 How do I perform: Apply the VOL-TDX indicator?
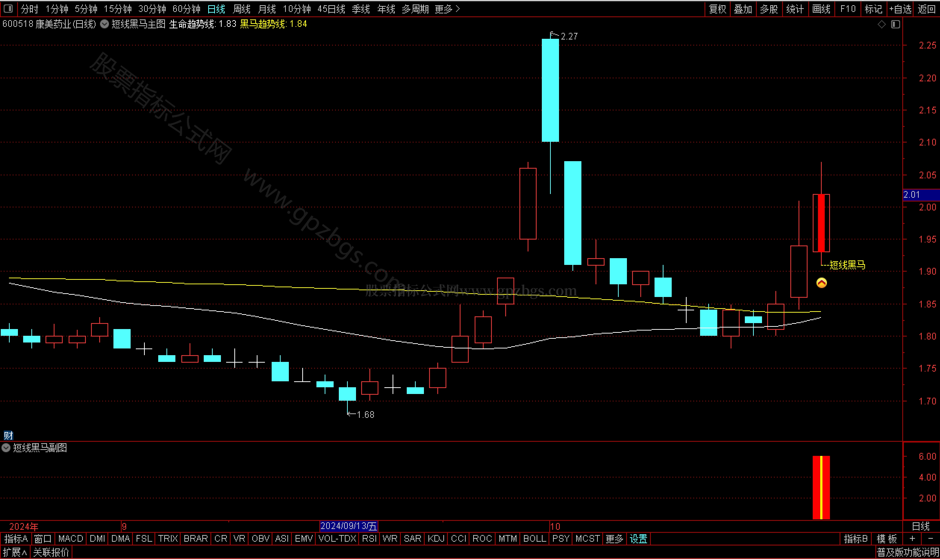(x=337, y=539)
